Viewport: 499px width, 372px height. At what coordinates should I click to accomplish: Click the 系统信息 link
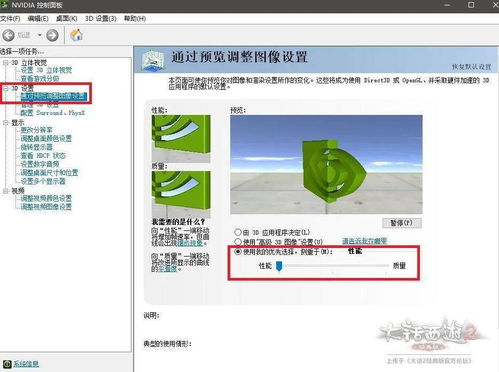pos(26,364)
